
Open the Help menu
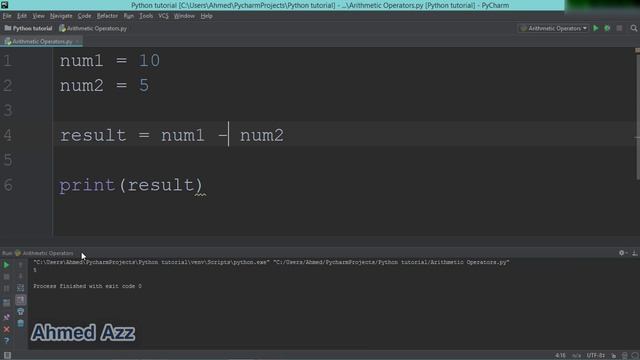click(207, 16)
